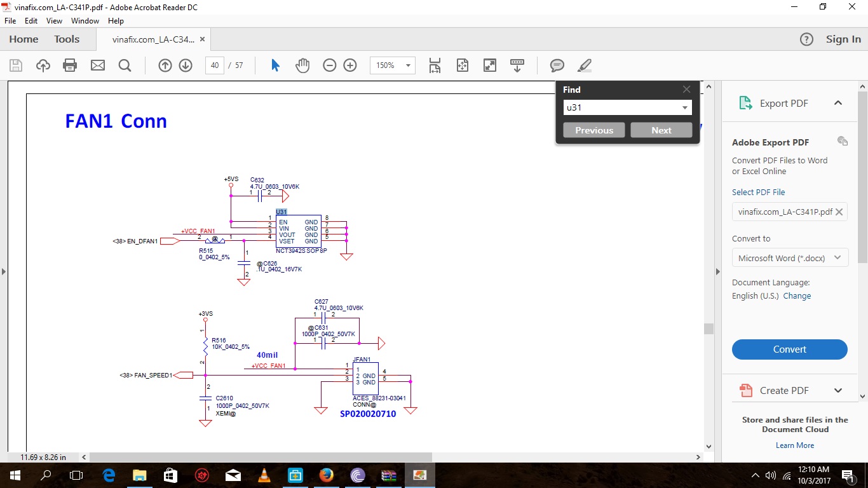Expand the Create PDF section

click(x=837, y=390)
